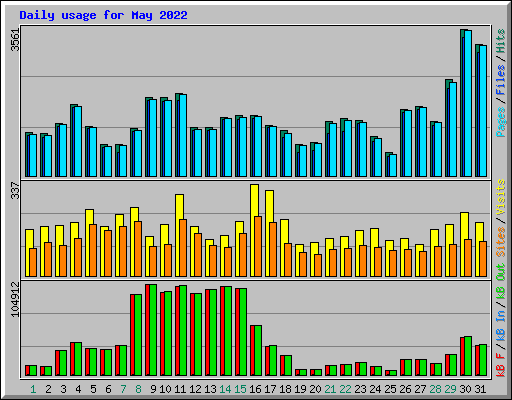Click the day 9 green kB bar
The image size is (512, 400).
click(153, 330)
